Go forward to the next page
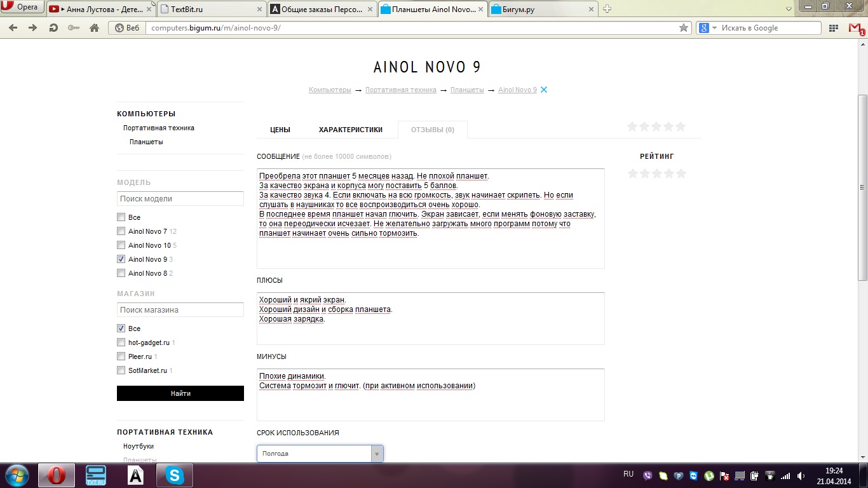868x488 pixels. point(33,28)
